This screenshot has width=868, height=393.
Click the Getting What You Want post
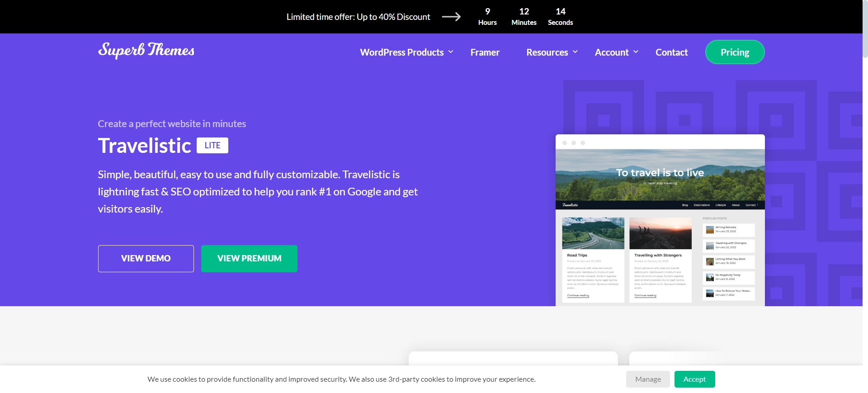click(x=728, y=261)
